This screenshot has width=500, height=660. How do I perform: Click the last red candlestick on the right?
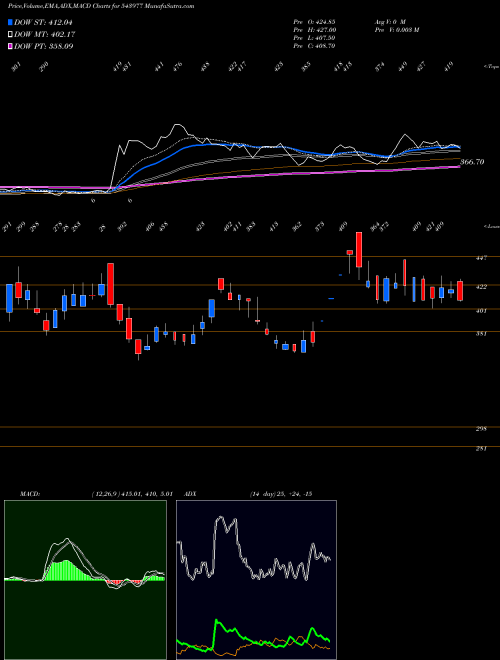(460, 291)
